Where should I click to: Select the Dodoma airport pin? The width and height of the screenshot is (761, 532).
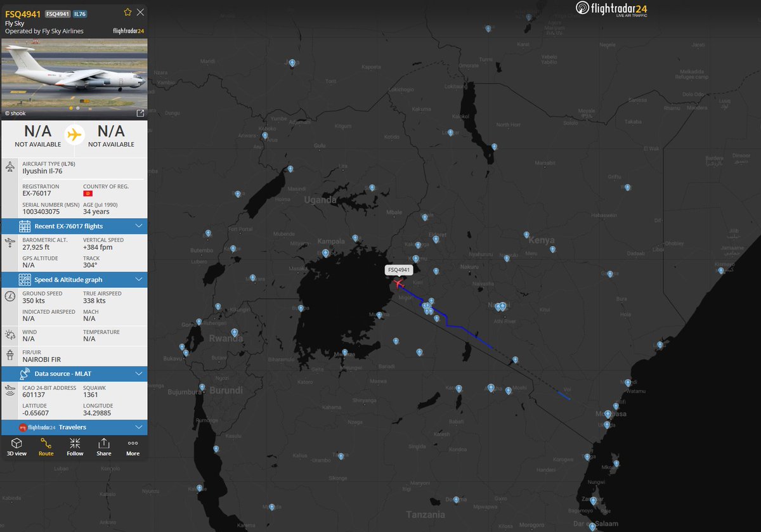pos(456,500)
